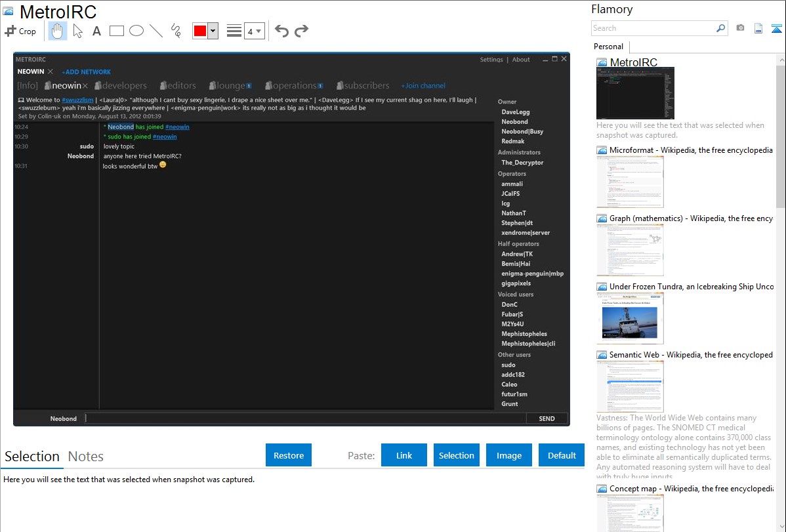The image size is (786, 532).
Task: Click the paste Link button
Action: coord(404,455)
